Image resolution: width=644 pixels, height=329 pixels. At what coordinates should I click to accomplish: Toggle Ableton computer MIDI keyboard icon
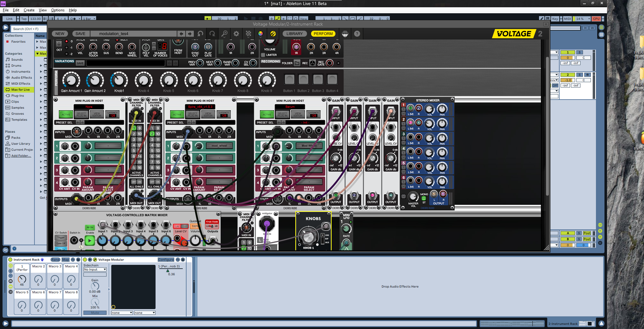548,19
